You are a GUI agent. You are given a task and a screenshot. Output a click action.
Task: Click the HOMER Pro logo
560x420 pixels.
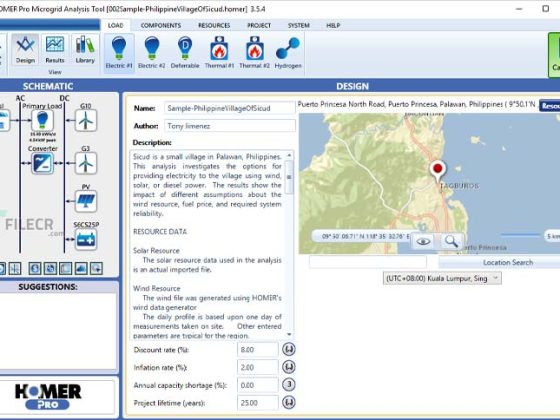click(48, 396)
